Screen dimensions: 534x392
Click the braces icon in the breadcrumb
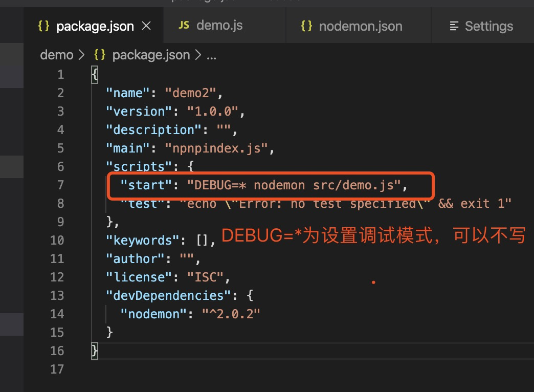pos(100,55)
